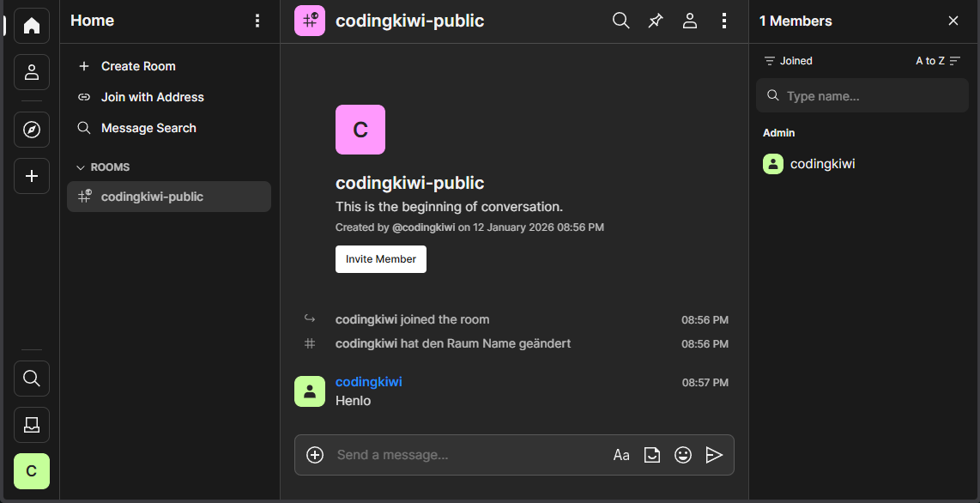Image resolution: width=980 pixels, height=503 pixels.
Task: Click the send message arrow icon
Action: pos(714,455)
